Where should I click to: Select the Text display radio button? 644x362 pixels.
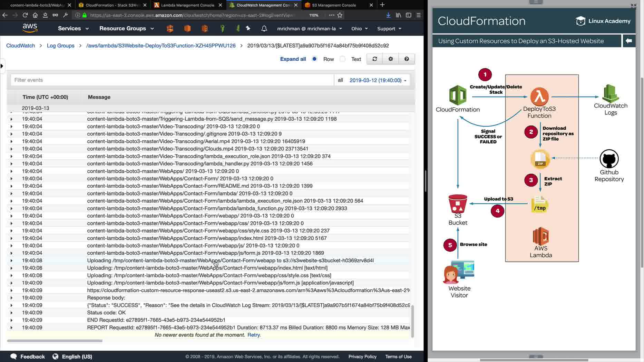[342, 59]
